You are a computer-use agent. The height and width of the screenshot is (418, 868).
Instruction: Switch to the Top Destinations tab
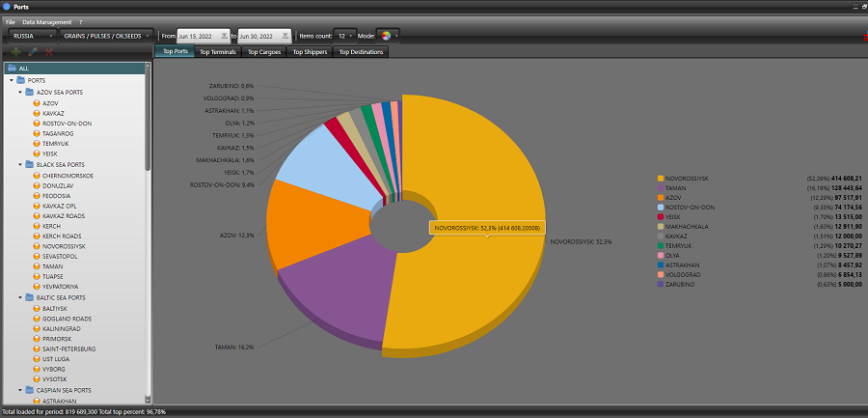point(361,51)
